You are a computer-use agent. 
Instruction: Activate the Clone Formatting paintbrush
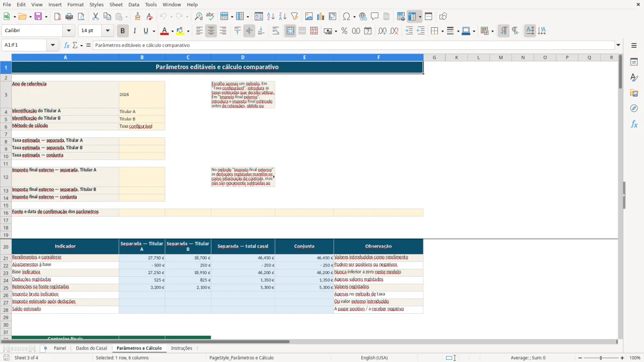tap(138, 17)
